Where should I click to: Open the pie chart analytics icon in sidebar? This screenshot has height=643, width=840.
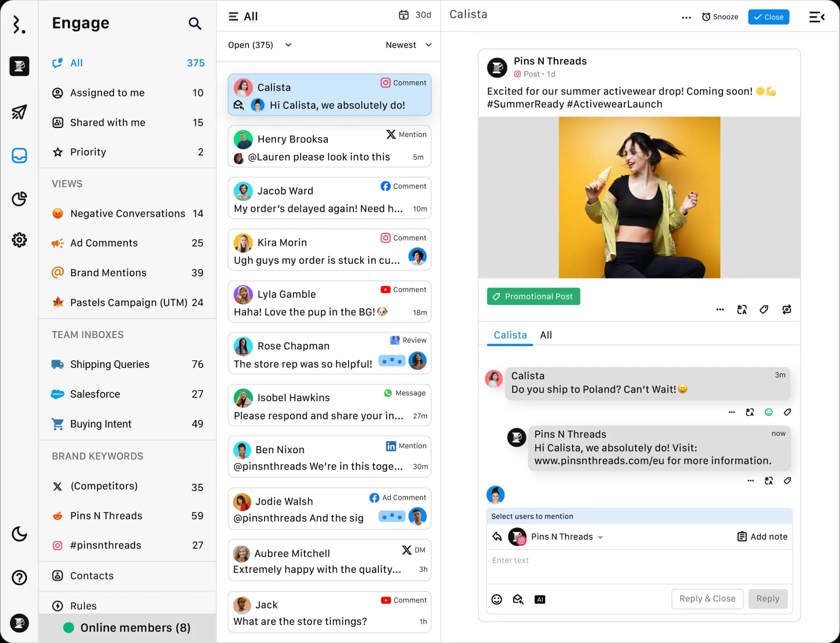coord(19,199)
